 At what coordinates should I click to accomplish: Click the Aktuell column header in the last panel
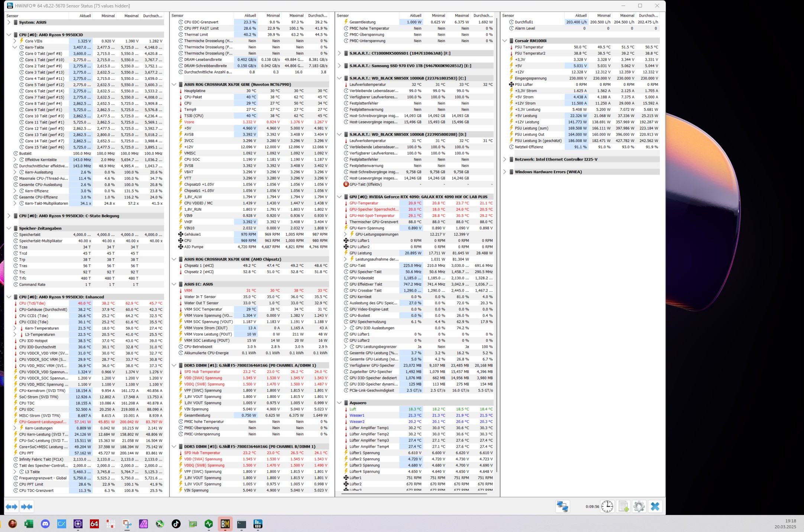pyautogui.click(x=581, y=16)
